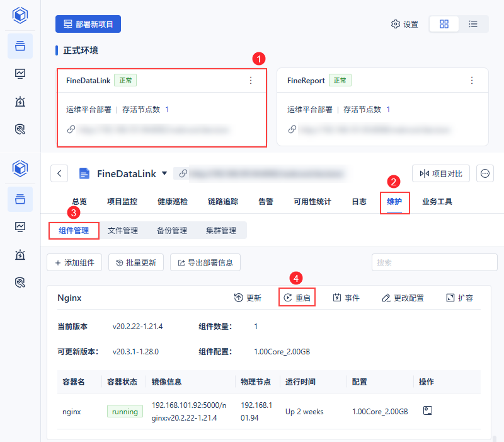Select the 组件管理 sub-tab
The width and height of the screenshot is (504, 442).
(74, 231)
